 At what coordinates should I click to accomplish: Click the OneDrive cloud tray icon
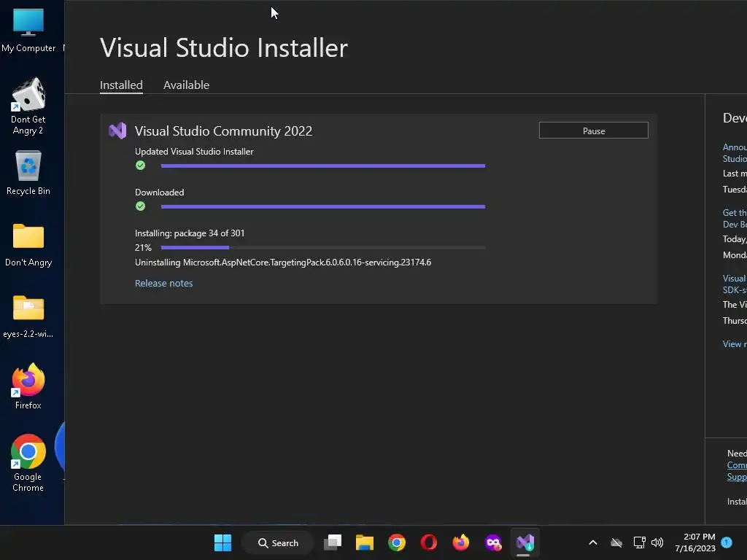pos(616,542)
